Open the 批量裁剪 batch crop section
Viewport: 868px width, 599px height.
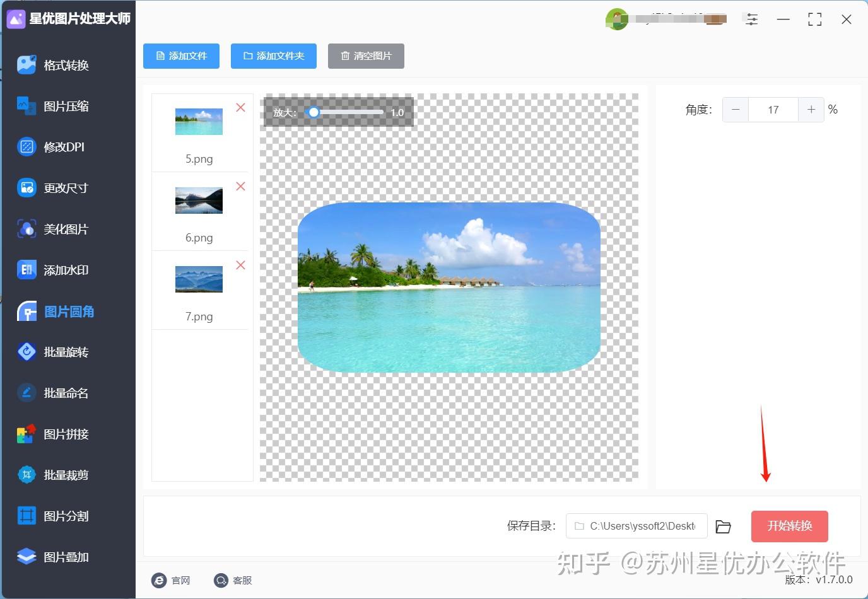click(x=64, y=475)
